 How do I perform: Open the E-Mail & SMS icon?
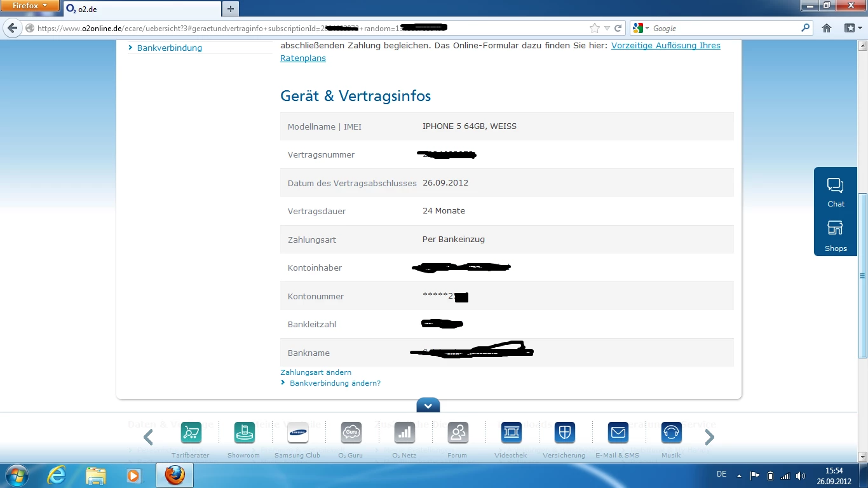coord(618,433)
